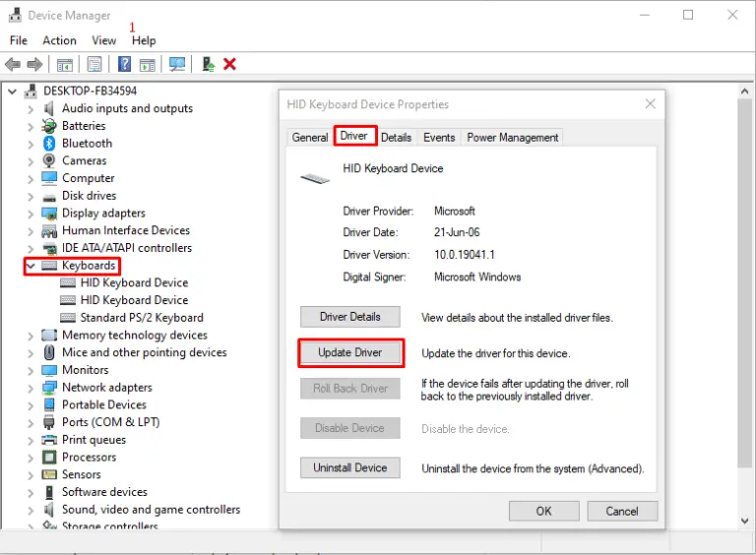Screen dimensions: 756x555
Task: Click OK in the properties dialog
Action: (543, 511)
